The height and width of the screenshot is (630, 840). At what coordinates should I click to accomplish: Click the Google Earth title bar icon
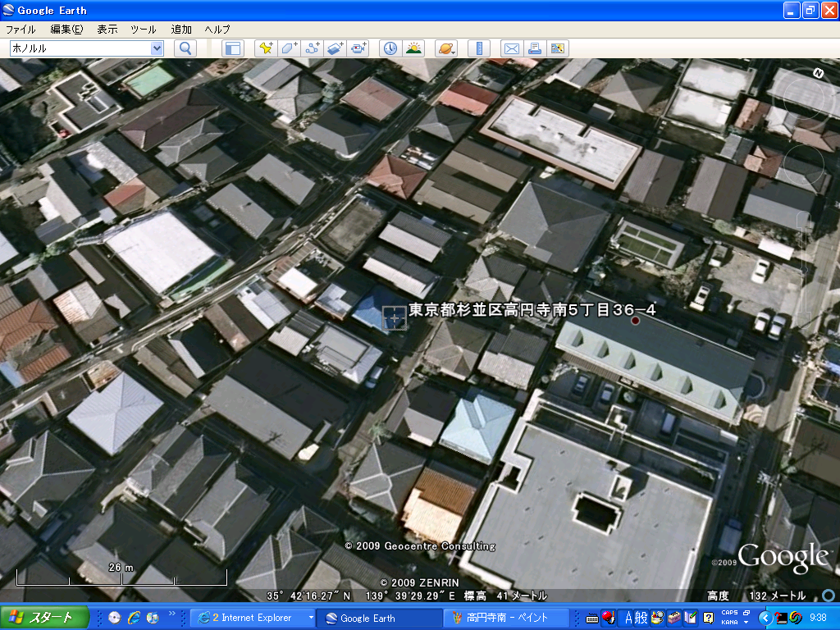(x=8, y=10)
